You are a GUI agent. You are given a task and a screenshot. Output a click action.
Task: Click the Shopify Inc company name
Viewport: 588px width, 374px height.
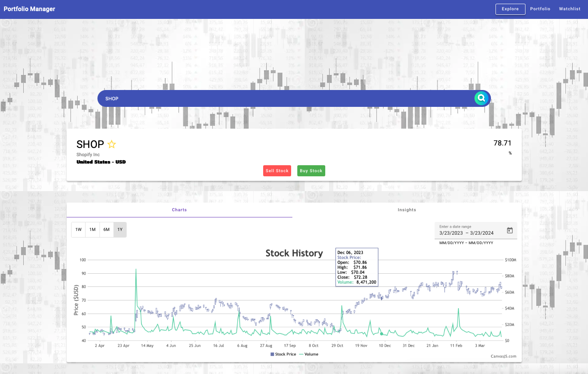pyautogui.click(x=88, y=155)
